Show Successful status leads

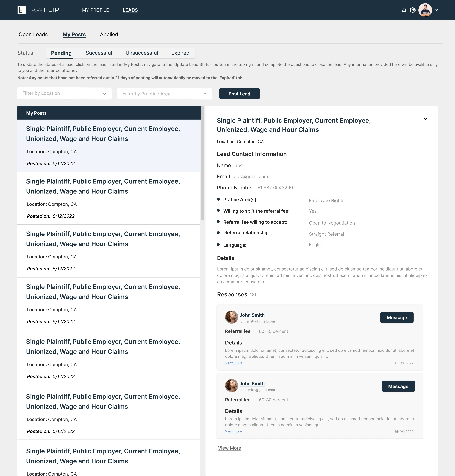click(x=99, y=53)
